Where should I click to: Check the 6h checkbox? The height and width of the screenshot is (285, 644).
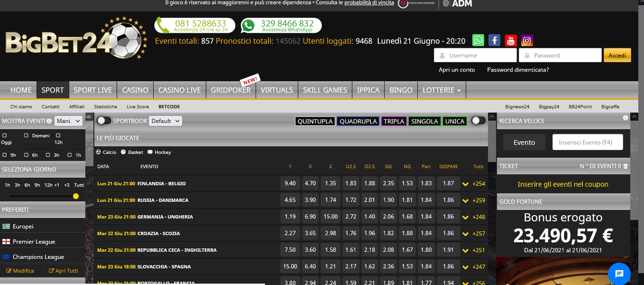(x=27, y=155)
